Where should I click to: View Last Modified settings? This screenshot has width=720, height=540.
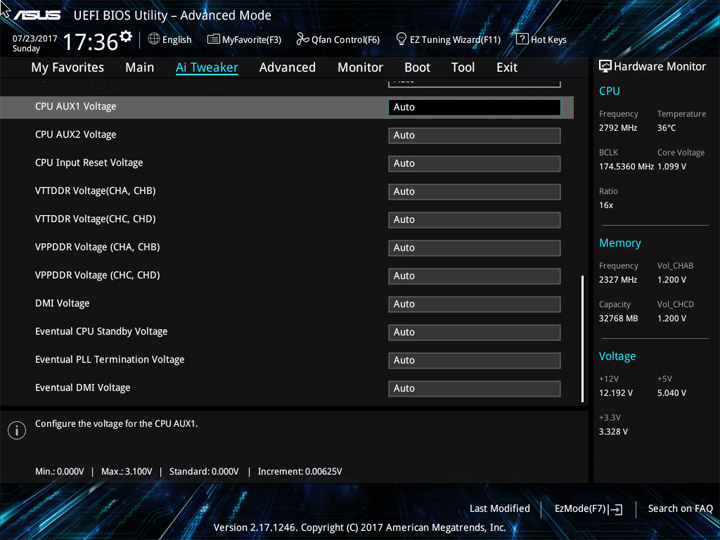tap(500, 508)
